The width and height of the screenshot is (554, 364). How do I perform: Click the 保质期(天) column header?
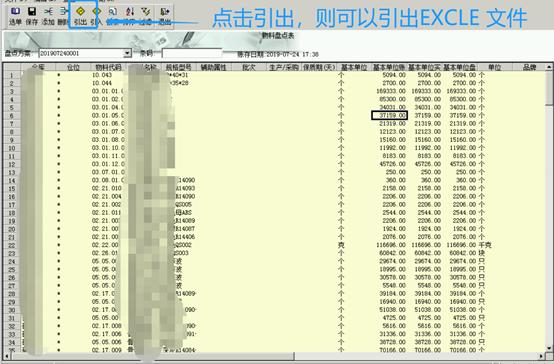319,67
